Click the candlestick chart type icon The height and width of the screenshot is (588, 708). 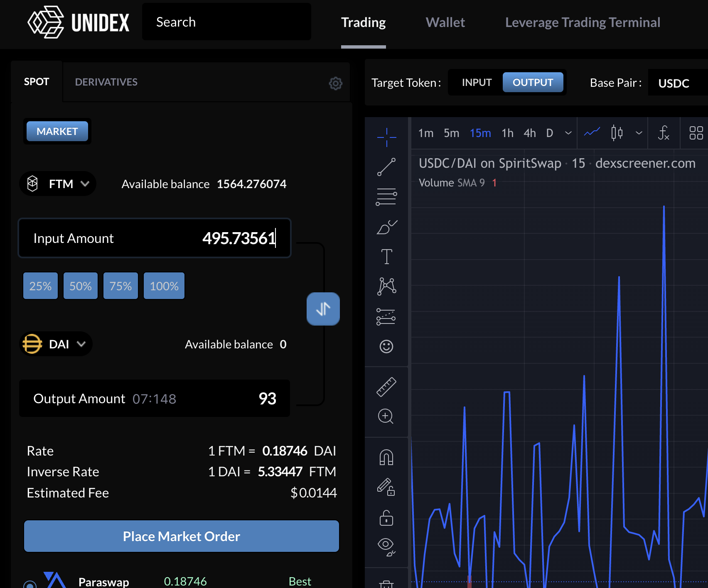pyautogui.click(x=617, y=133)
